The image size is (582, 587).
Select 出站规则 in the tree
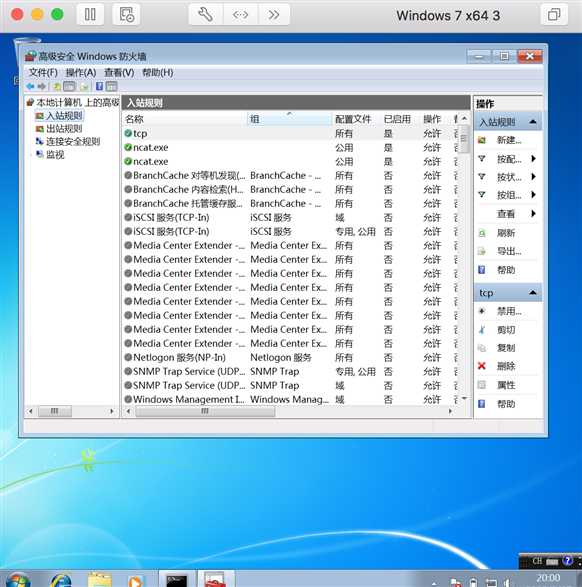[64, 129]
